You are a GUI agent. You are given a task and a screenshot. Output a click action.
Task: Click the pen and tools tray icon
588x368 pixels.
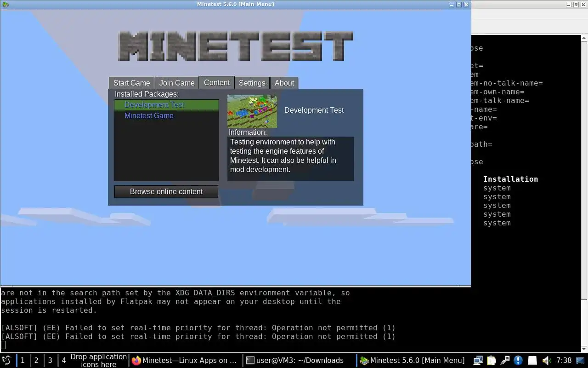click(x=505, y=360)
